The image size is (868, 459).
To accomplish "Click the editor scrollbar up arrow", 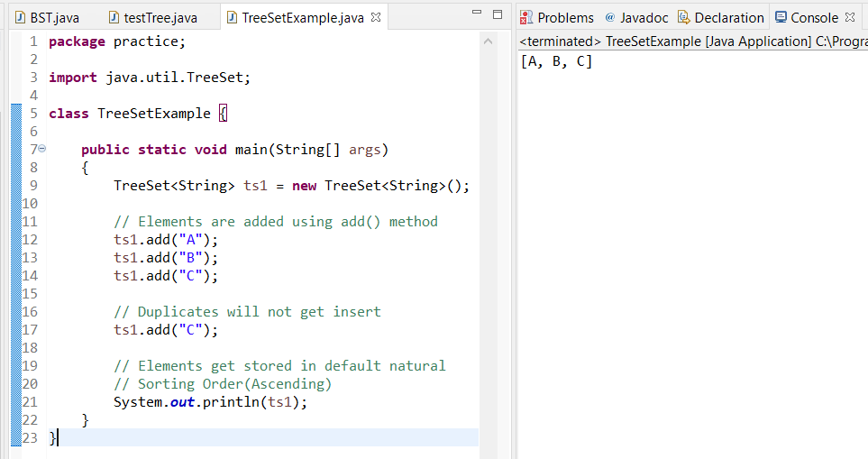I will click(488, 41).
